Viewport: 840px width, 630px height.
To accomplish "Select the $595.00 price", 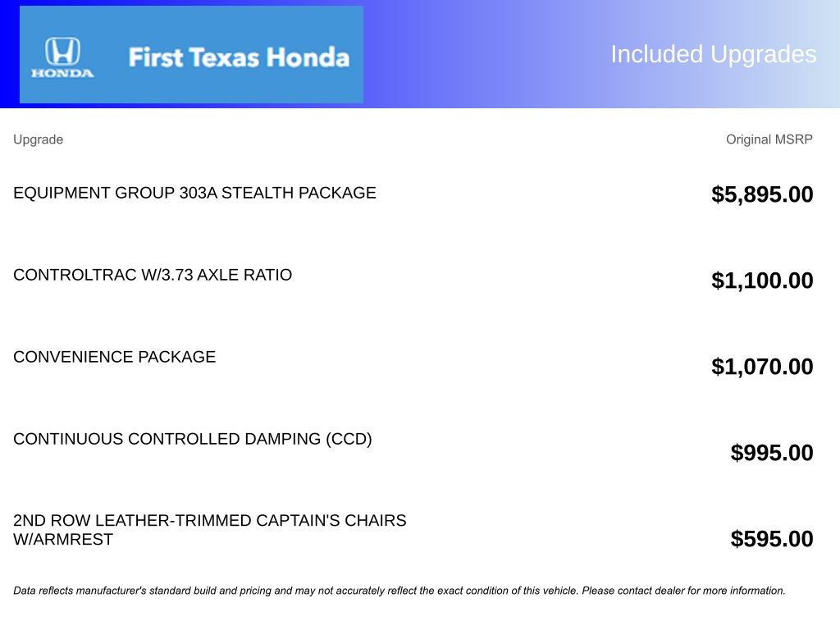I will [771, 539].
